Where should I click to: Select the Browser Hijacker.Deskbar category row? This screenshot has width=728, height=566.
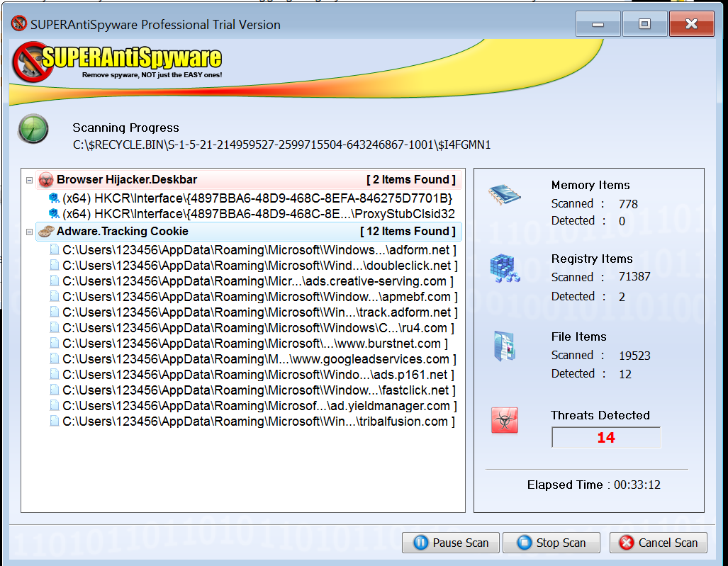(x=249, y=179)
